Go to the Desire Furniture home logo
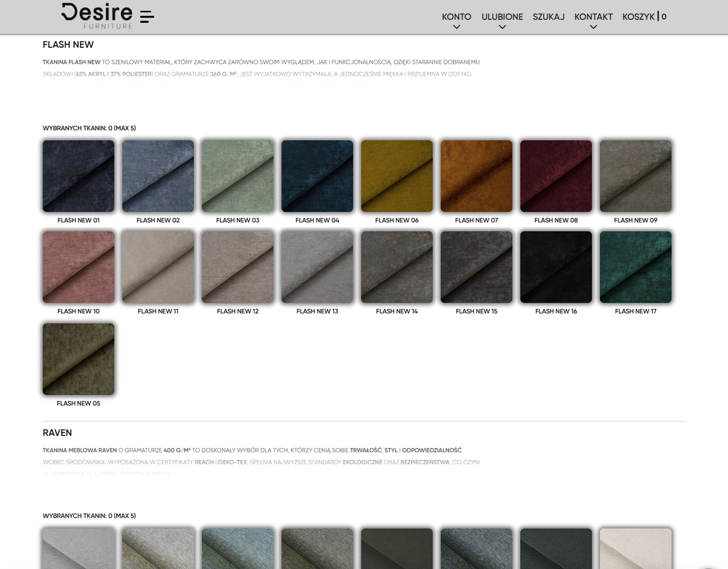Viewport: 728px width, 569px height. pyautogui.click(x=97, y=16)
